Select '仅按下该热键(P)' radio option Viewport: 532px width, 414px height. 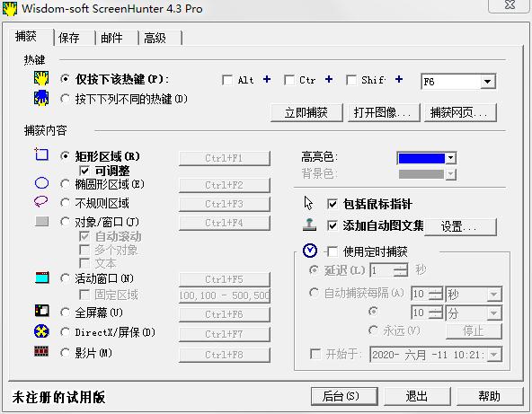point(65,79)
